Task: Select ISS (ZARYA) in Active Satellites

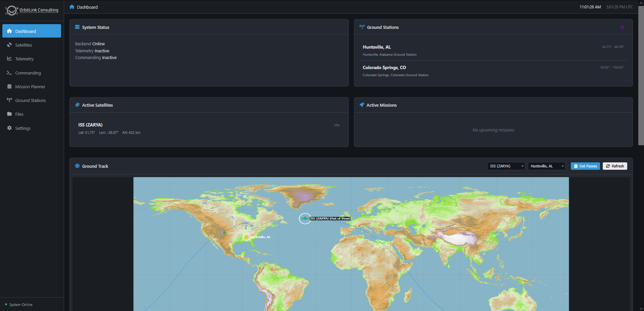Action: click(x=91, y=125)
